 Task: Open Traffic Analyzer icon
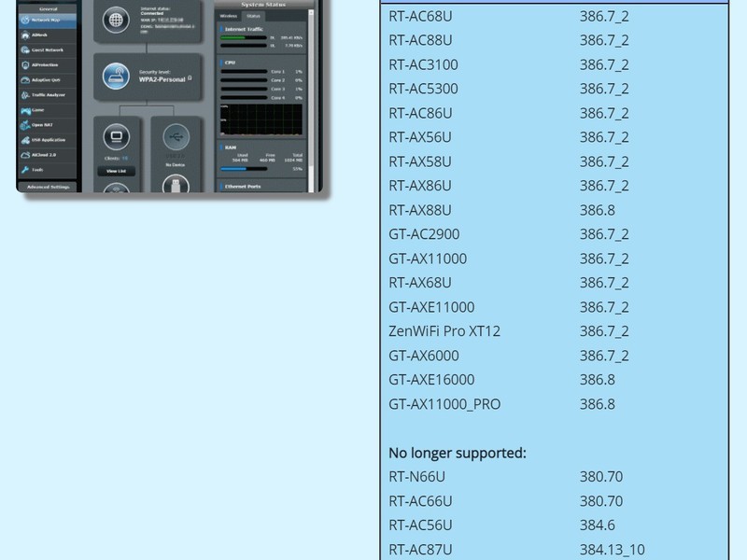pos(25,95)
